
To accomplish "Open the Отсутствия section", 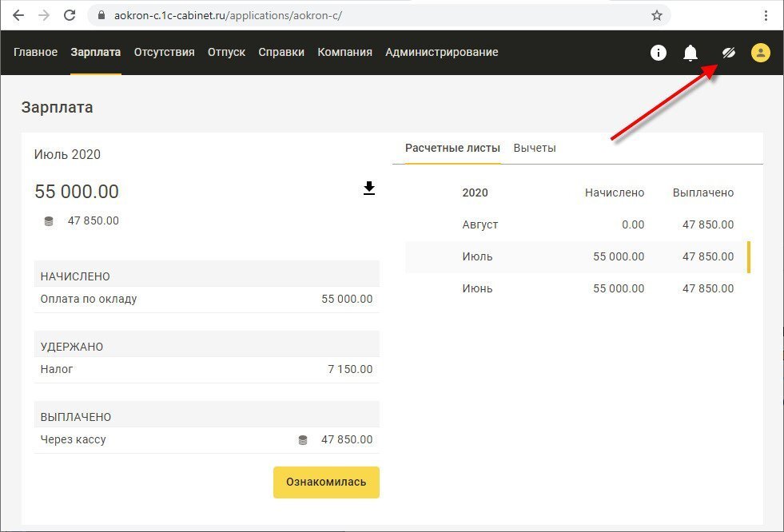I will [x=164, y=53].
